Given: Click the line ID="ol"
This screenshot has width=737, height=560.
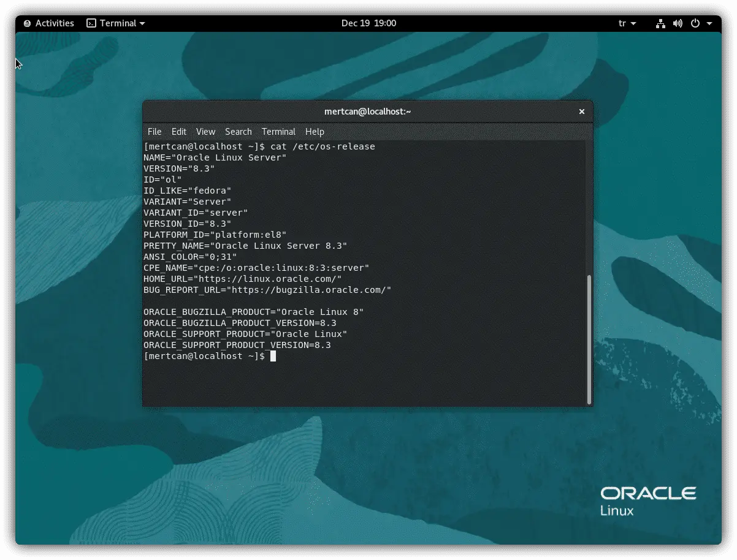Looking at the screenshot, I should tap(162, 180).
